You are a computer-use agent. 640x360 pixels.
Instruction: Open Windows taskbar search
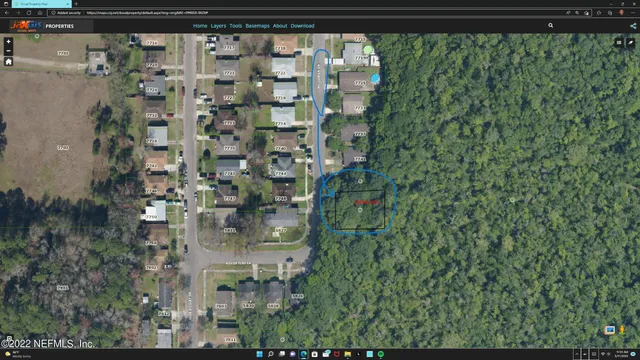[271, 354]
